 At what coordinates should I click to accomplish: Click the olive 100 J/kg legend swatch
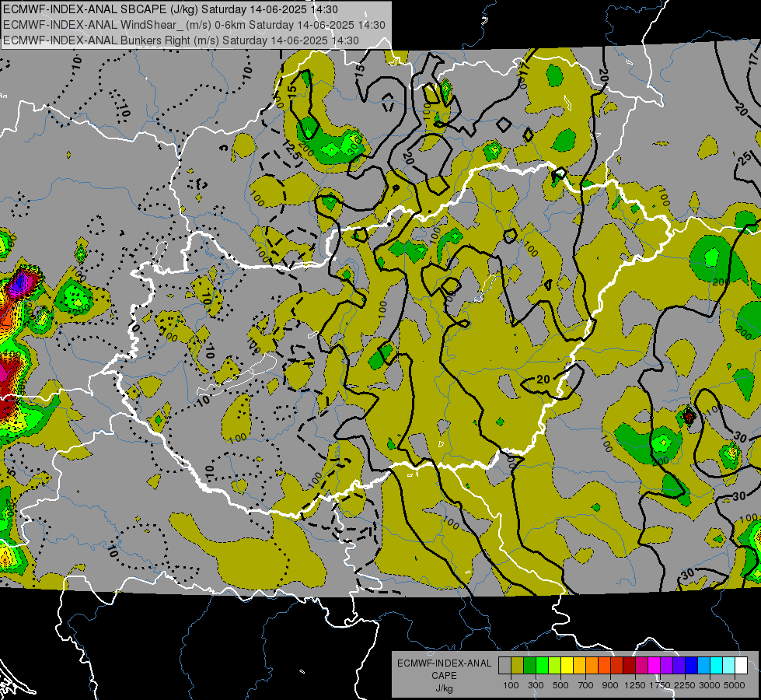[517, 666]
